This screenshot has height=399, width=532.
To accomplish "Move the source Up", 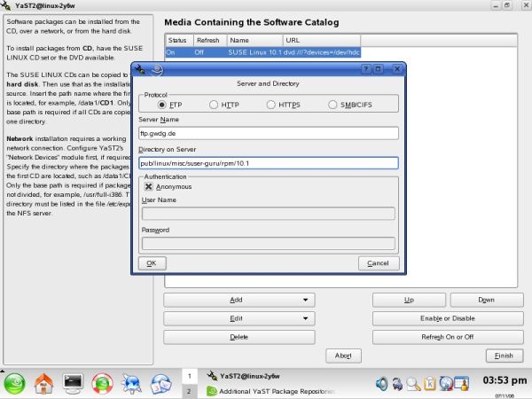I will (x=409, y=300).
